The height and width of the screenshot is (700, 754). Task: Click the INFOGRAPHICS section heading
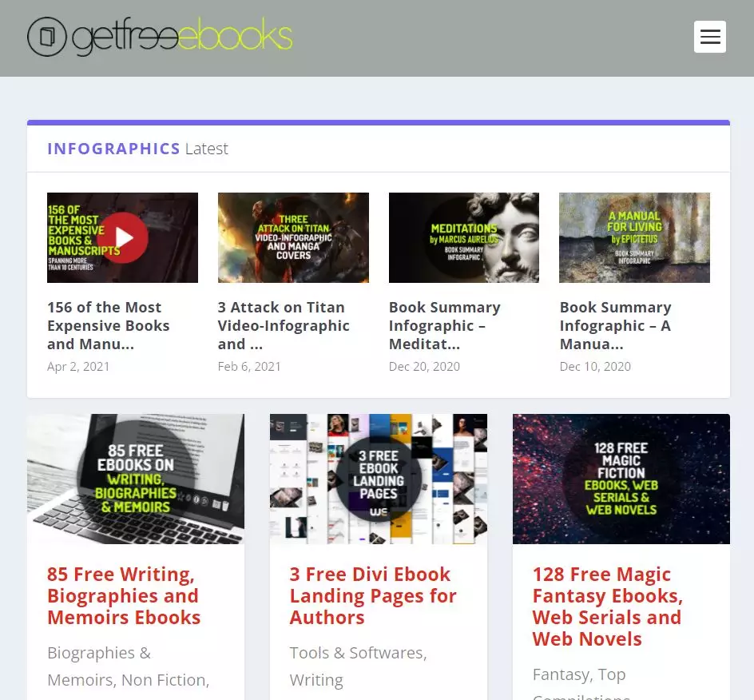(113, 149)
